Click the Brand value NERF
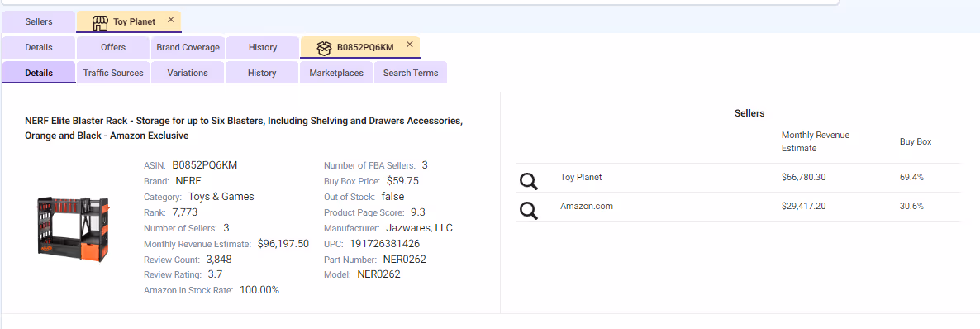Image resolution: width=980 pixels, height=329 pixels. coord(188,181)
